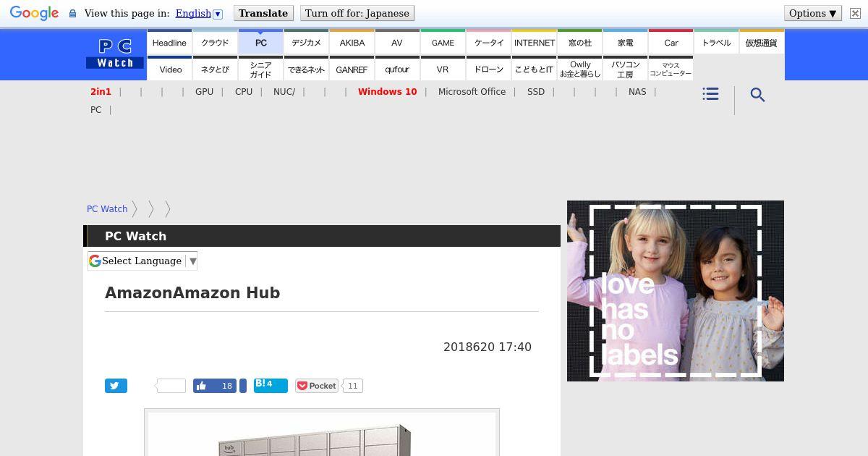Click the AmazonAmazon Hub article headline
The image size is (868, 456).
[x=192, y=293]
